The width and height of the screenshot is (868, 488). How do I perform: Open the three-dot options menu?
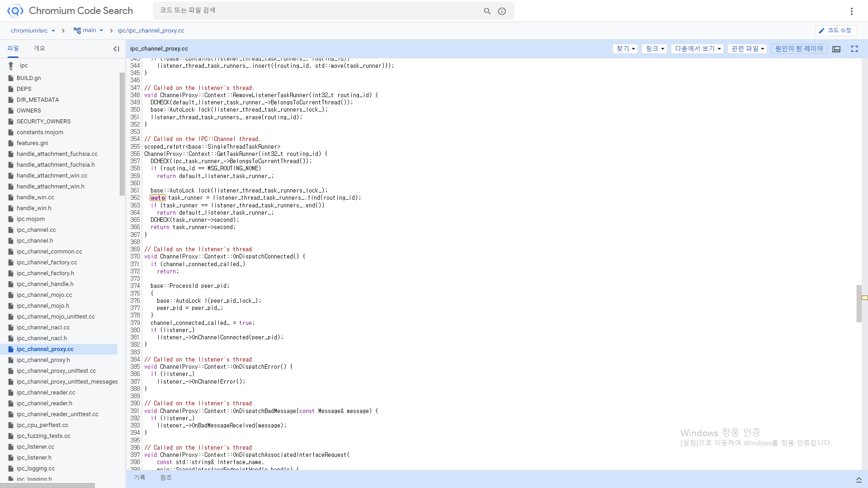point(851,11)
